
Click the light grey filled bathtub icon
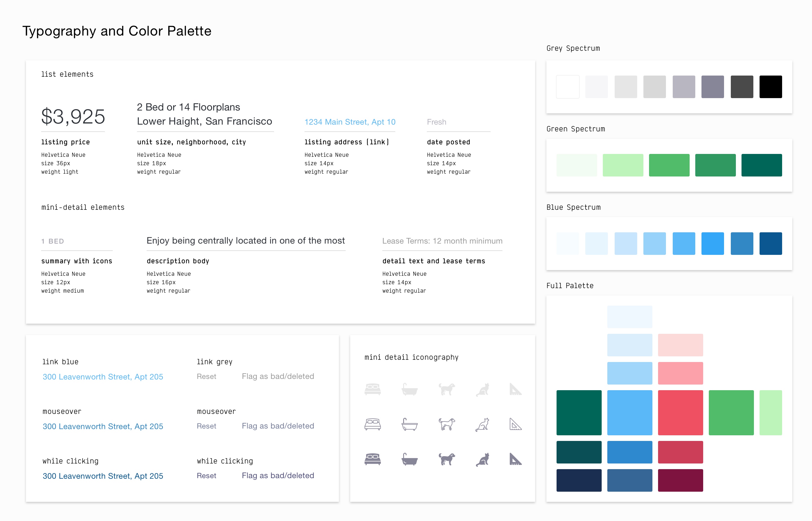pyautogui.click(x=409, y=389)
